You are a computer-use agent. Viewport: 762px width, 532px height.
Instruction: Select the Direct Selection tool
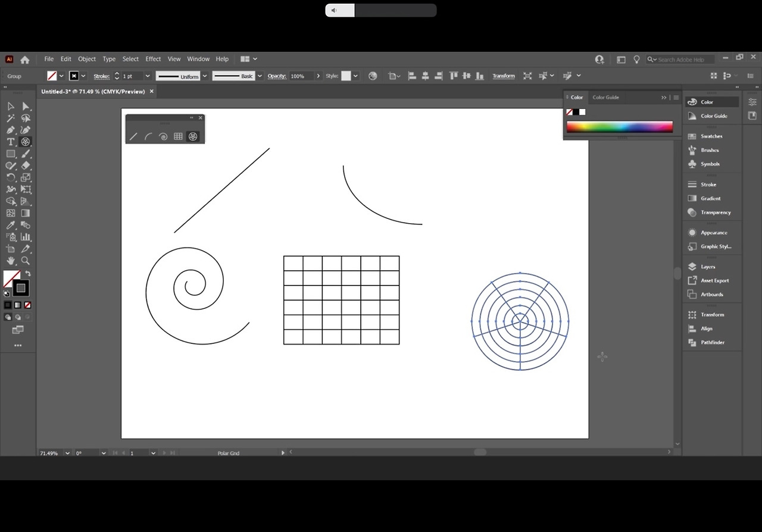coord(26,107)
